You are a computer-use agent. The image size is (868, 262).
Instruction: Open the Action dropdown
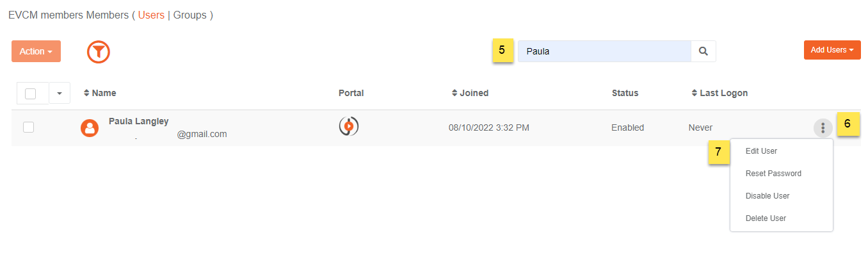tap(36, 51)
